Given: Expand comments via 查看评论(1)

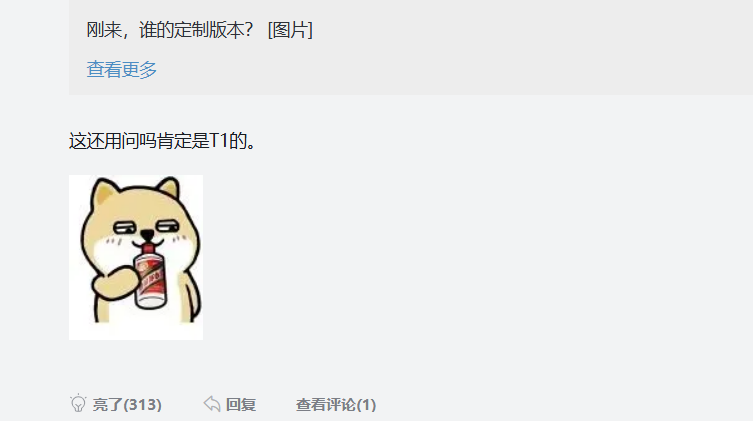Looking at the screenshot, I should pos(336,405).
